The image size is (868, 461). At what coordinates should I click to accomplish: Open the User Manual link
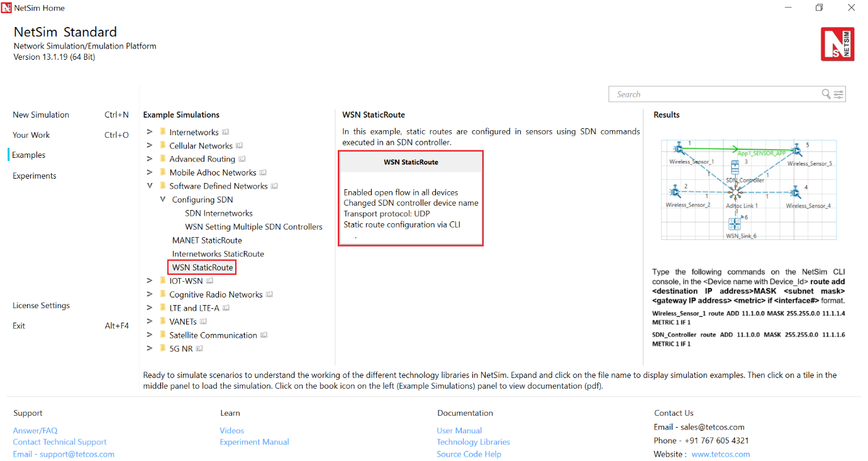tap(459, 431)
